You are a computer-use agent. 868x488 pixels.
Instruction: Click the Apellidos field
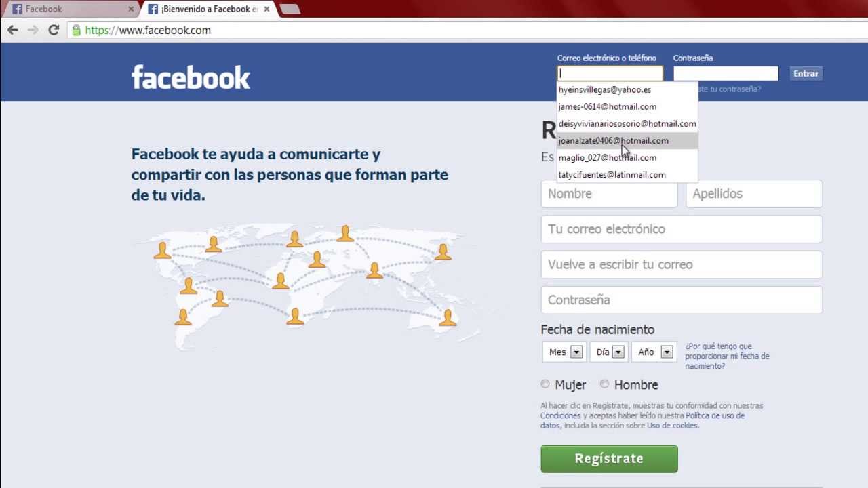[x=754, y=194]
